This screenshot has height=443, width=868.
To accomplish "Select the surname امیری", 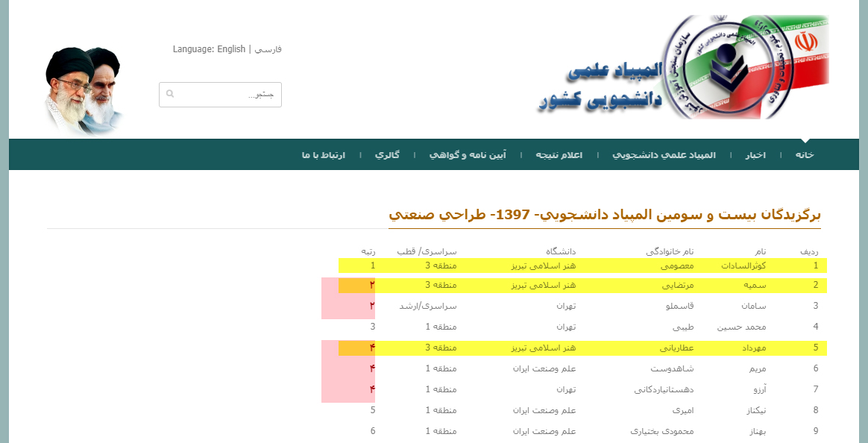I will (683, 411).
